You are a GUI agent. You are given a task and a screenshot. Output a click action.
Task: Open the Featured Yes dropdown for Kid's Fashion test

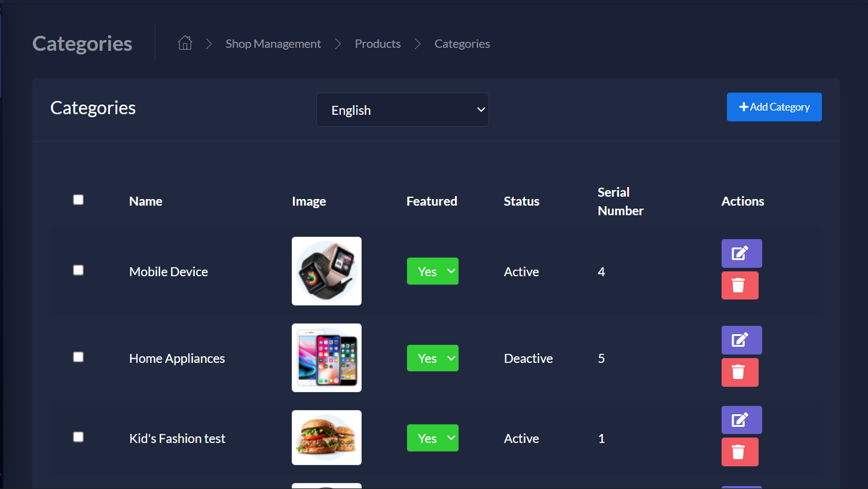tap(432, 438)
